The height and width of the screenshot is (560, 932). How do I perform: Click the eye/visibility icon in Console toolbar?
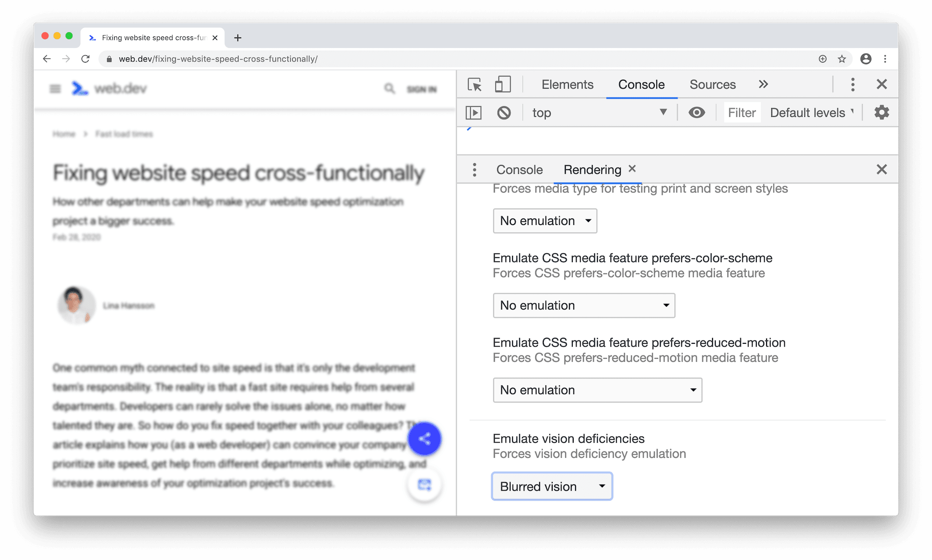click(696, 113)
